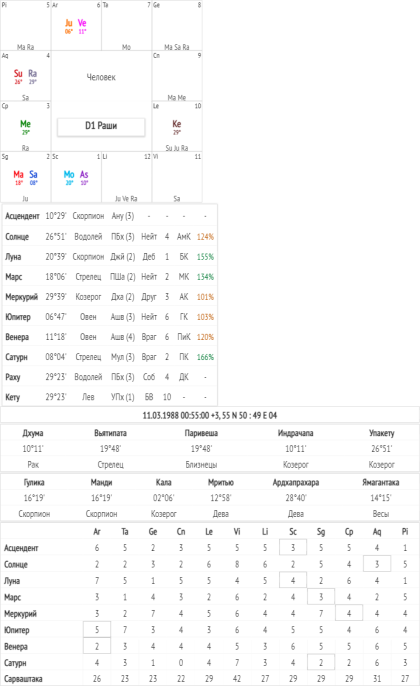Viewport: 420px width, 686px height.
Task: Click the Сарваштака Vi total 42
Action: tap(237, 679)
